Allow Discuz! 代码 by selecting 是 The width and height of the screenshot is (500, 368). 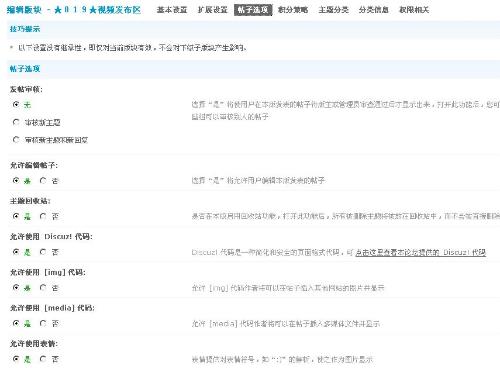click(16, 252)
